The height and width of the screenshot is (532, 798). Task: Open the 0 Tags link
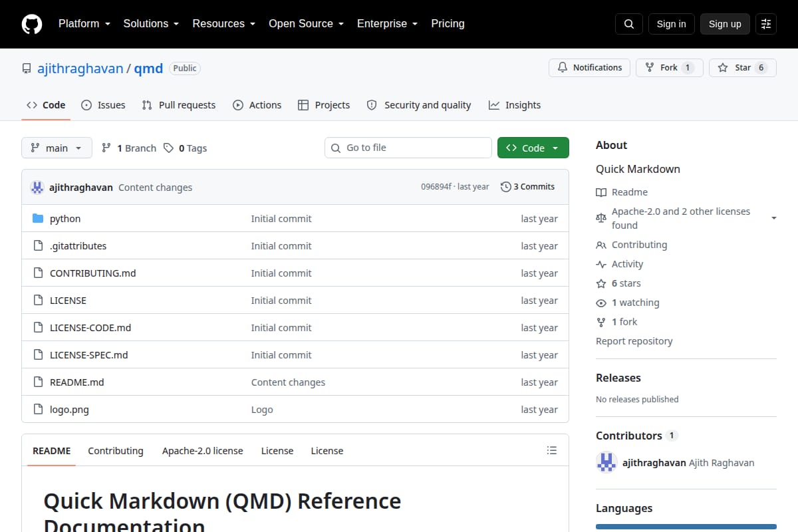[x=186, y=148]
